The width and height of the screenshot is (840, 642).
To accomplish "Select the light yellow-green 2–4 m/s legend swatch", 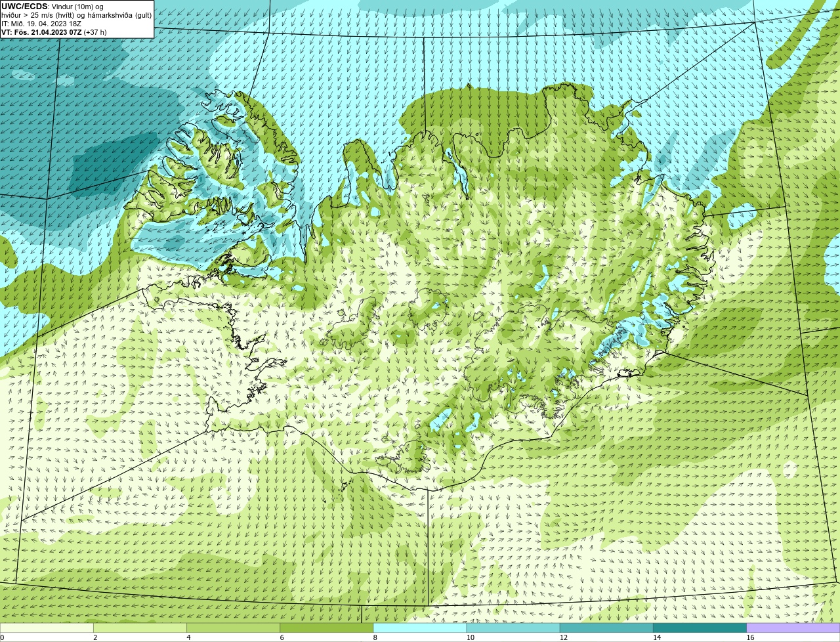I will (140, 628).
